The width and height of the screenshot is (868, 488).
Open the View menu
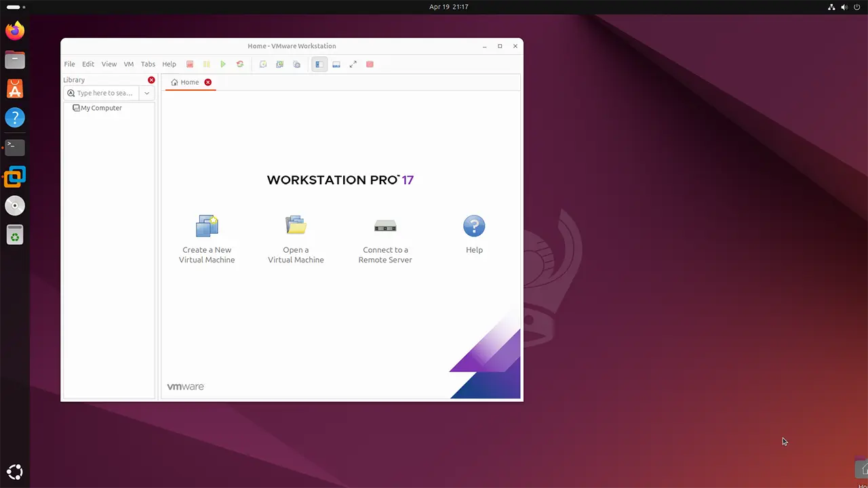point(109,64)
